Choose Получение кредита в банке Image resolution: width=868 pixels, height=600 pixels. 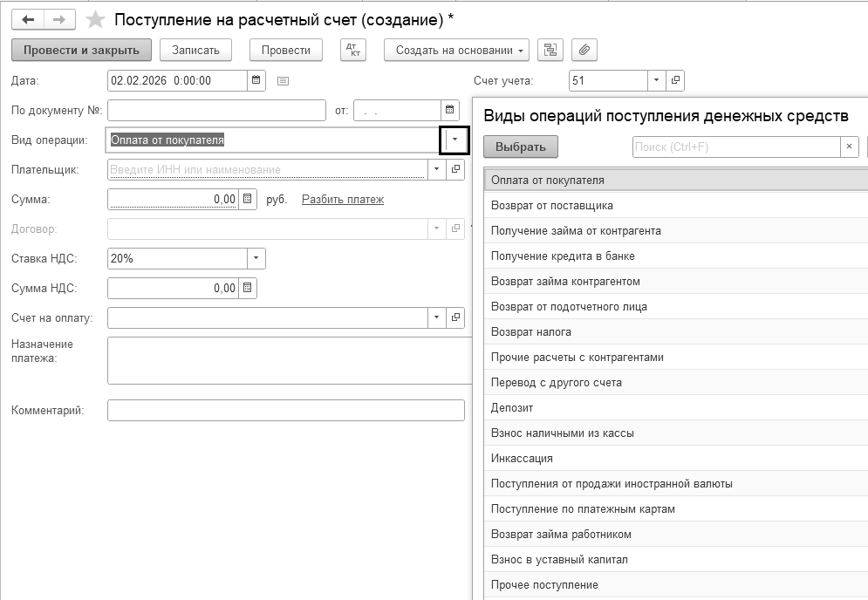[x=563, y=256]
